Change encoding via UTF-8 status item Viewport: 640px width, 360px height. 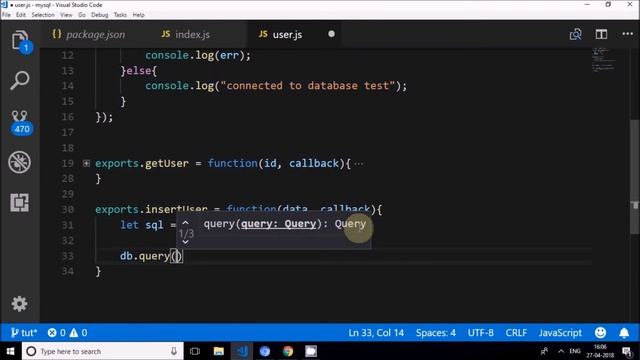[x=480, y=333]
